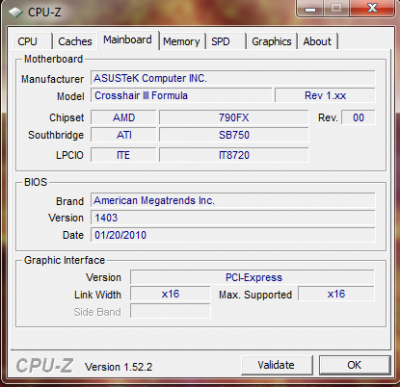This screenshot has height=387, width=400.
Task: Click the chipset vendor AMD field
Action: [124, 118]
